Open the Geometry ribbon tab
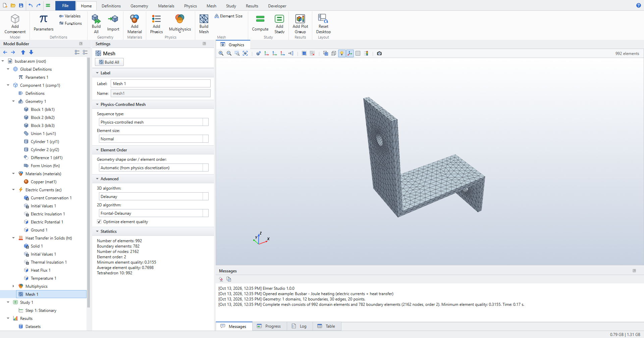 (x=139, y=6)
